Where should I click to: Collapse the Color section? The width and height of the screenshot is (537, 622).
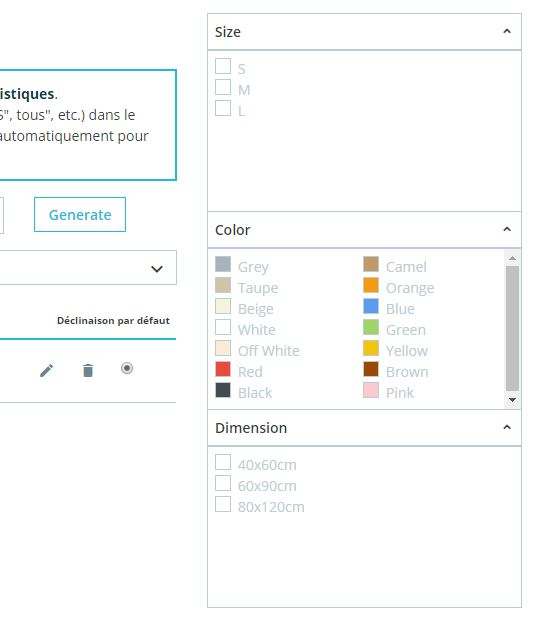click(507, 229)
